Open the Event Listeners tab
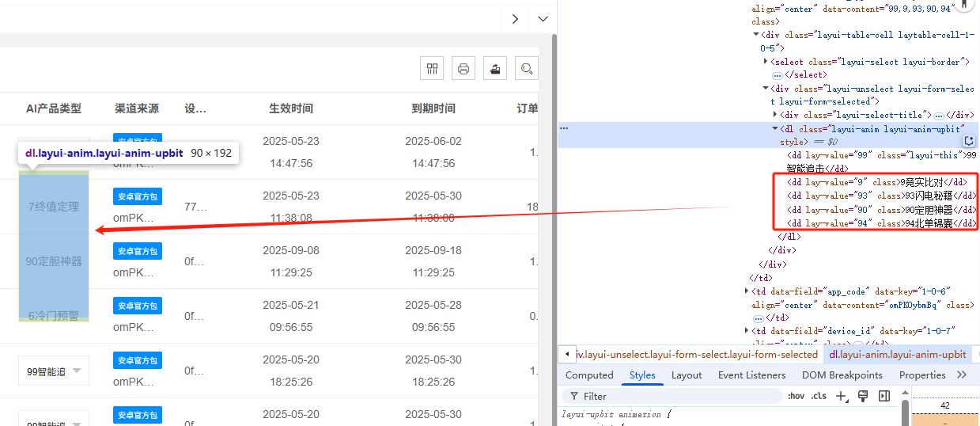Viewport: 980px width, 426px height. (752, 375)
